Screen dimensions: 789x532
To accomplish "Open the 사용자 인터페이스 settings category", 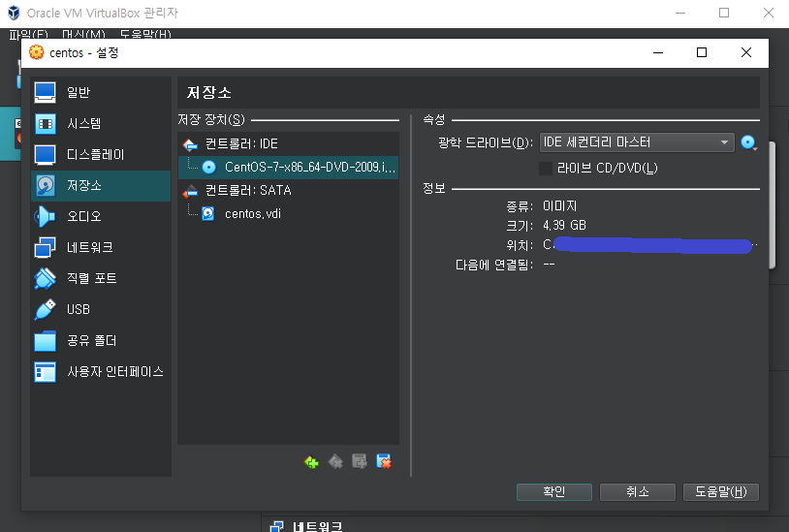I will [101, 372].
